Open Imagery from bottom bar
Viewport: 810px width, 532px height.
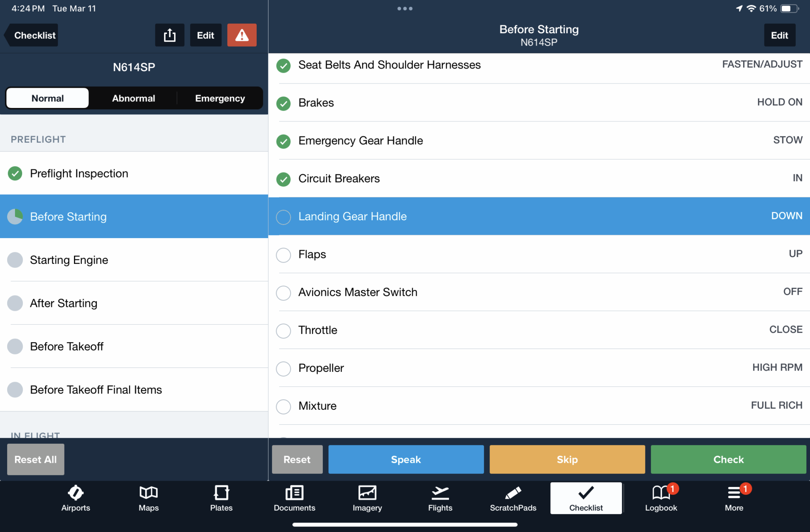(367, 498)
